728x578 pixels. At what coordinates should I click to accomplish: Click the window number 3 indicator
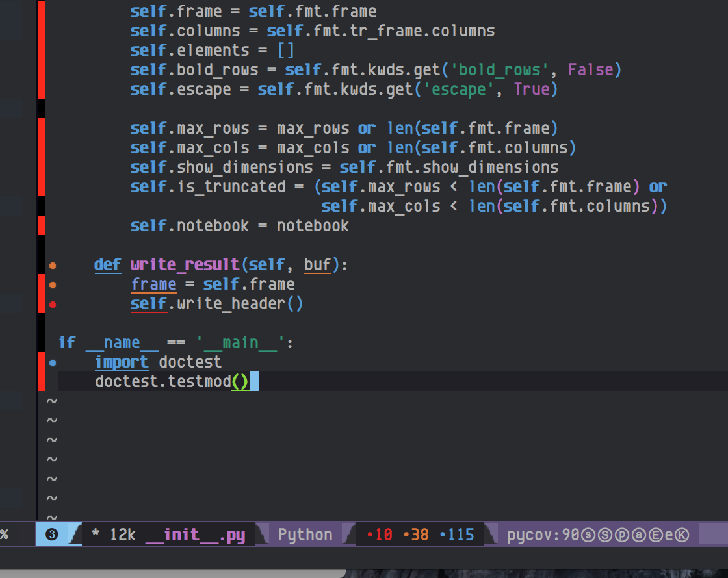tap(52, 535)
